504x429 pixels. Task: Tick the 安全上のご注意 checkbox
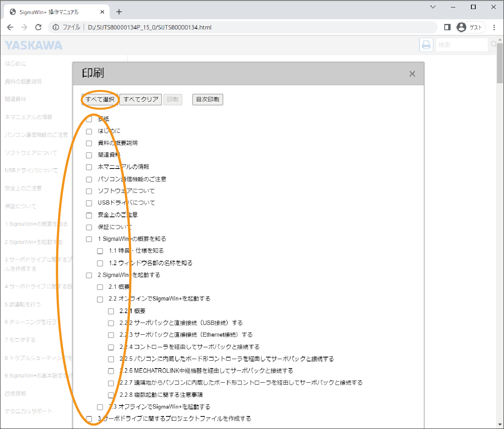89,215
